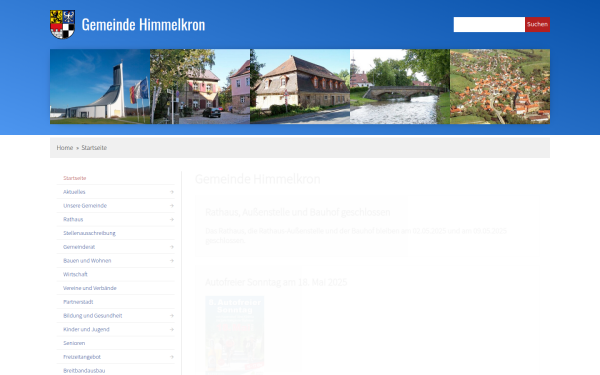Viewport: 600px width, 375px height.
Task: Select Startseite in the sidebar menu
Action: tap(75, 178)
